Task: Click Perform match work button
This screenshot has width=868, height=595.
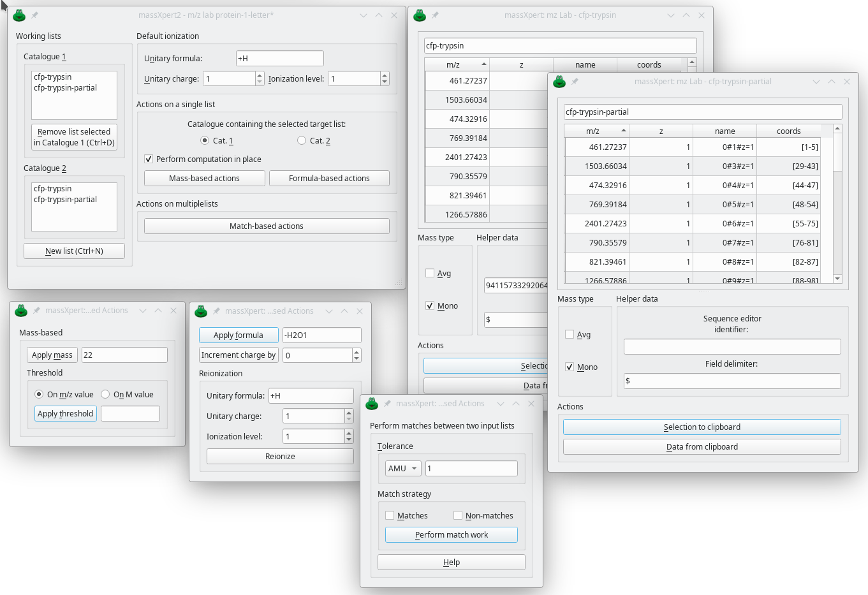Action: [x=452, y=534]
